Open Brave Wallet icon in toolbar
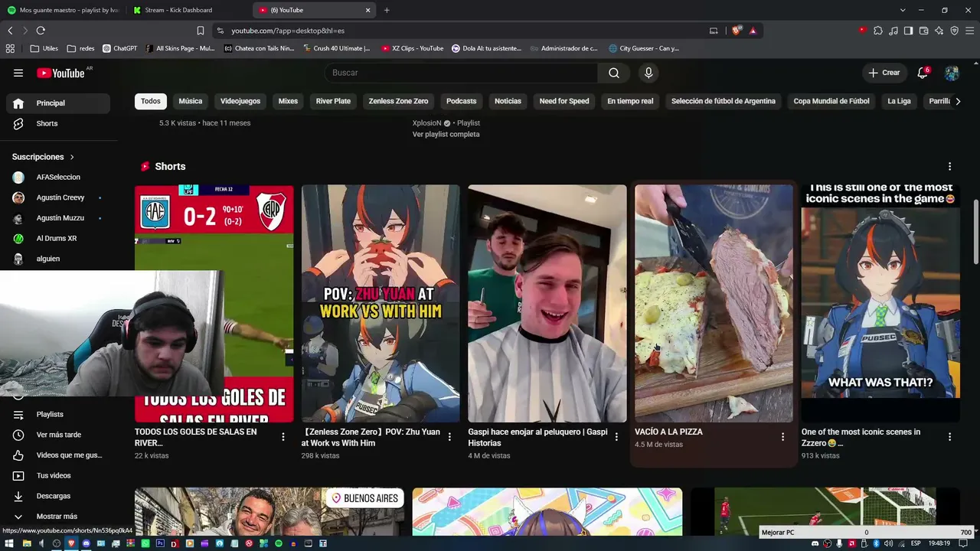980x551 pixels. (923, 31)
